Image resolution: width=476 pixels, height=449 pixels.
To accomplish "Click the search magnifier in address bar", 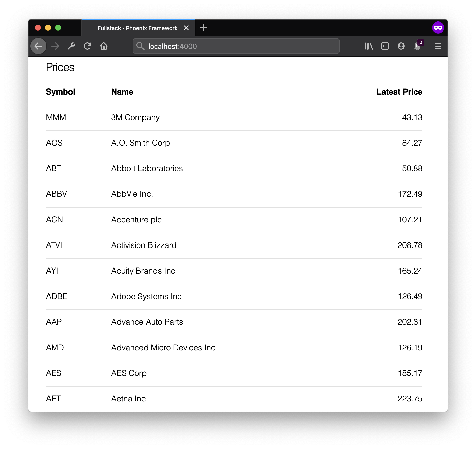I will pyautogui.click(x=140, y=46).
